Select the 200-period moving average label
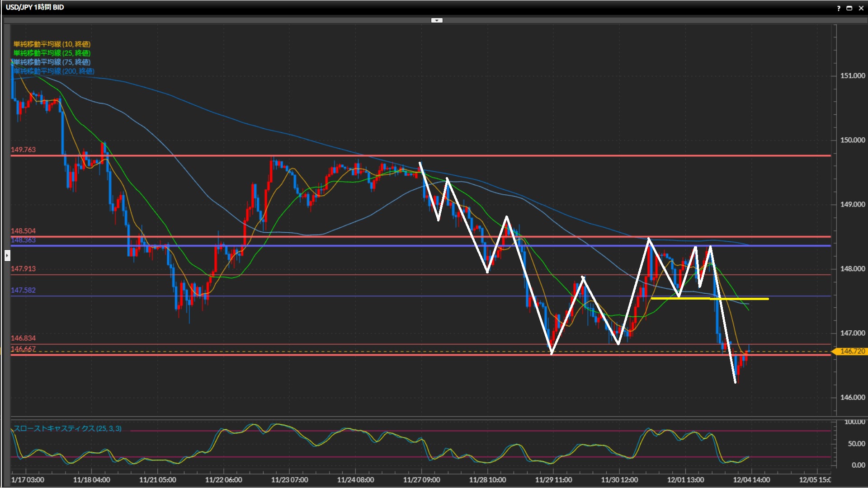Screen dimensions: 868x488 point(53,71)
